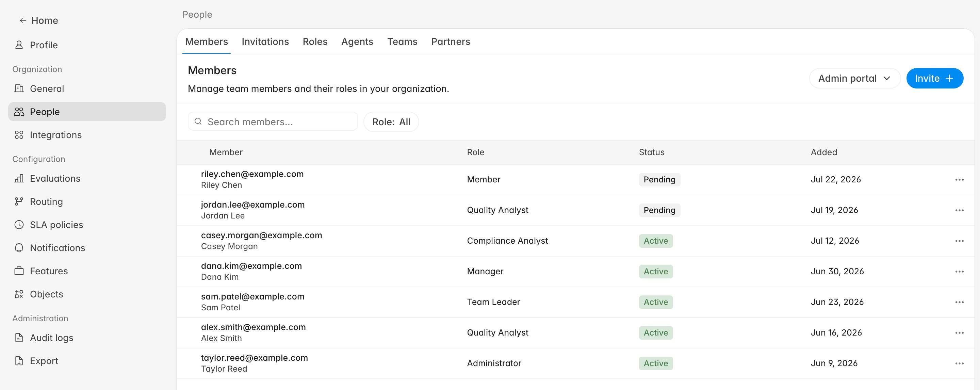The width and height of the screenshot is (980, 390).
Task: Open the more options menu for Jordan Lee
Action: point(959,210)
